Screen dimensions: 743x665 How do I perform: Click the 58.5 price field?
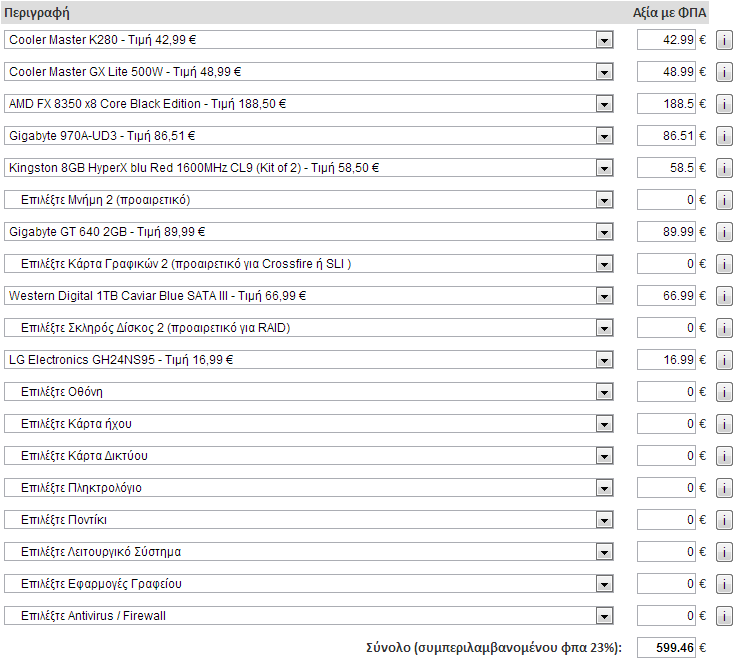[x=666, y=168]
